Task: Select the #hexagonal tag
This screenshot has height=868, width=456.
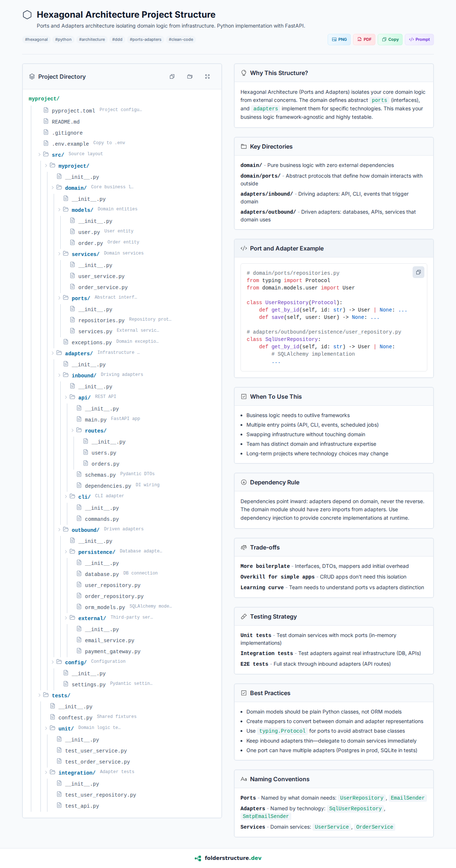Action: [x=36, y=39]
